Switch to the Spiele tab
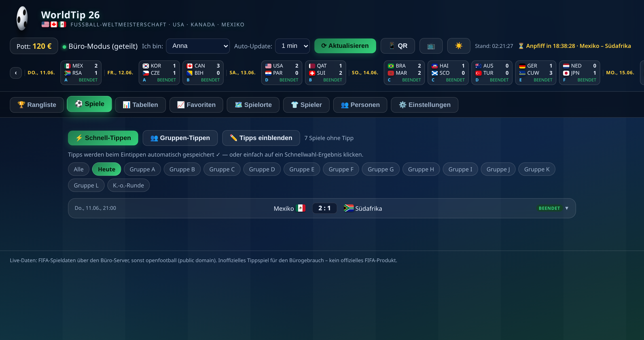 89,104
